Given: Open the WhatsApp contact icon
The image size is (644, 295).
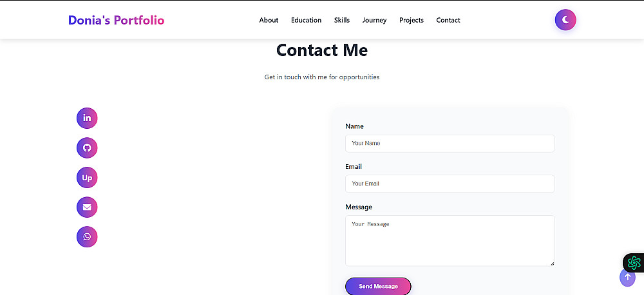Looking at the screenshot, I should pyautogui.click(x=87, y=237).
